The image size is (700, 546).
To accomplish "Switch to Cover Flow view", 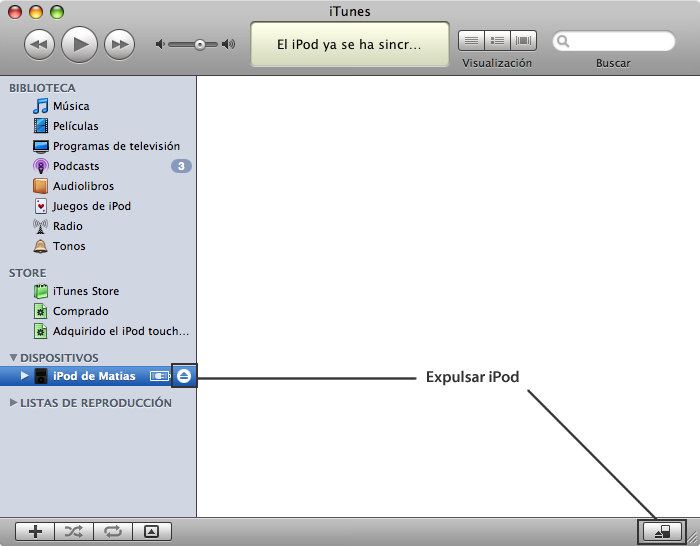I will click(524, 41).
